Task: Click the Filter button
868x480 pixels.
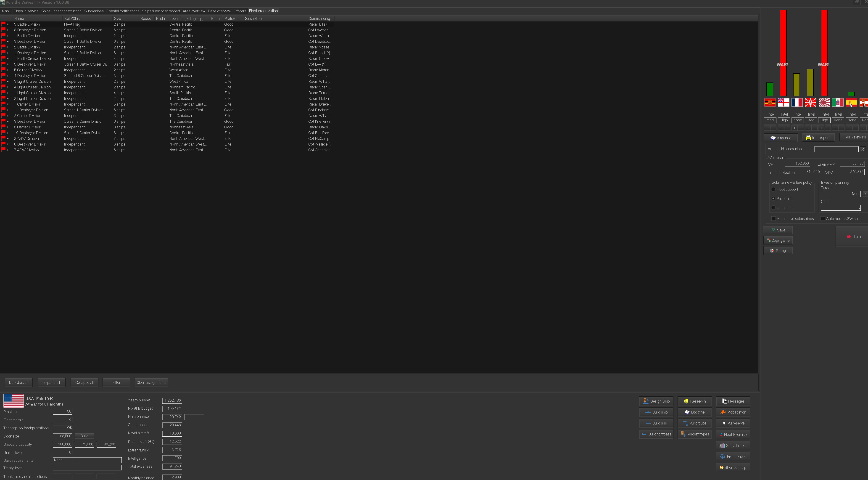Action: click(x=116, y=382)
